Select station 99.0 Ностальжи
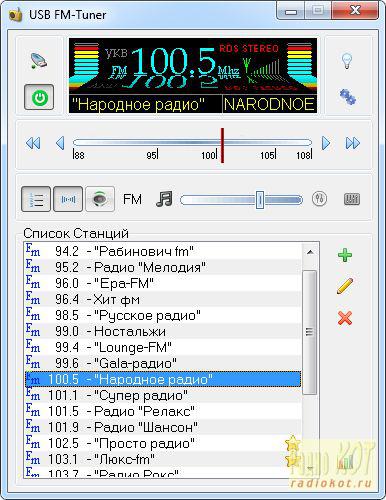The image size is (386, 500). 163,331
